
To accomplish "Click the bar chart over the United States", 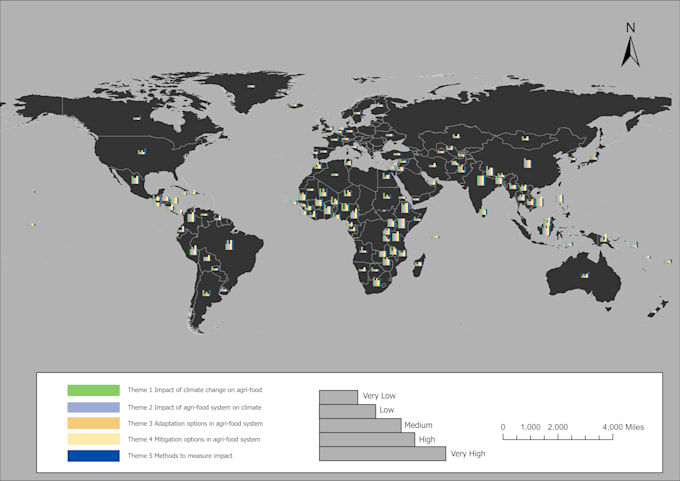I will click(142, 151).
